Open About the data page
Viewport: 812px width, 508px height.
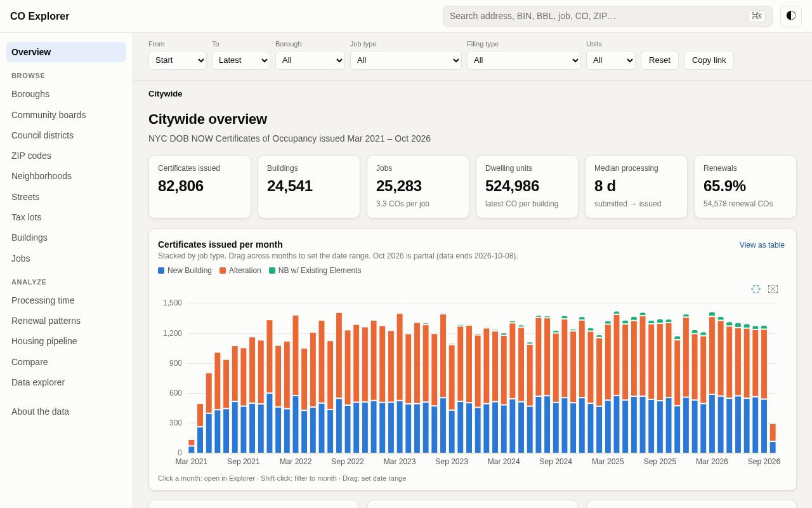pyautogui.click(x=66, y=411)
